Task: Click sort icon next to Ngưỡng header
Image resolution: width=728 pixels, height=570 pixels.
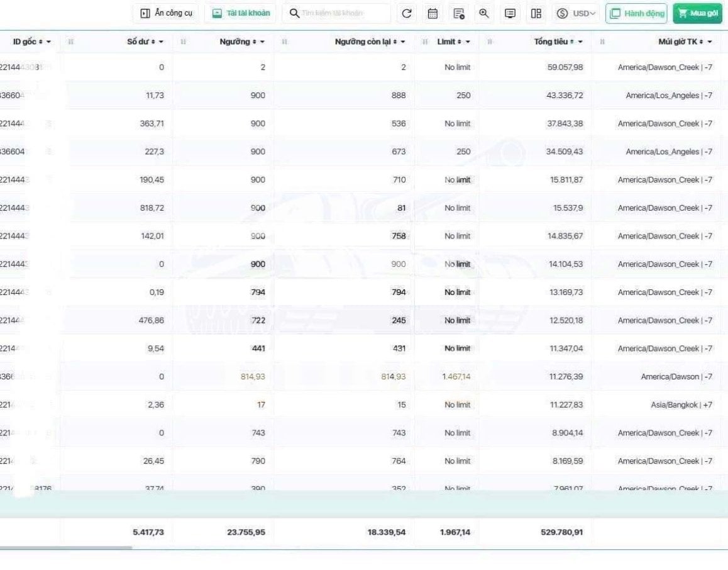Action: click(x=255, y=42)
